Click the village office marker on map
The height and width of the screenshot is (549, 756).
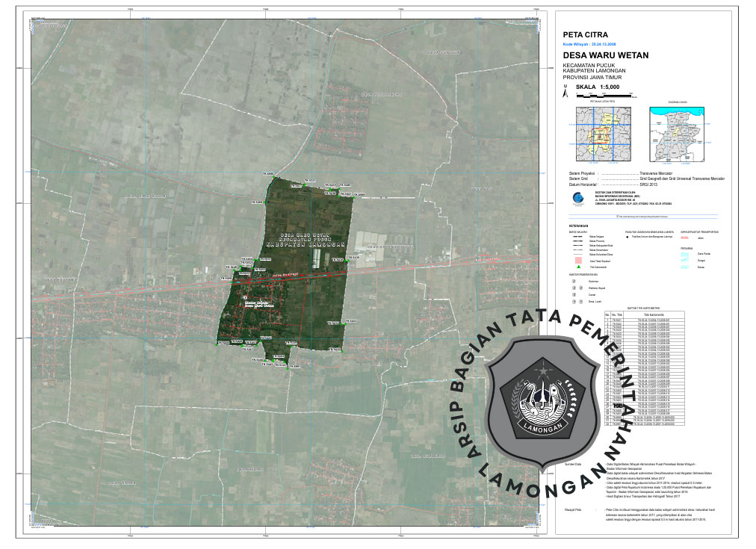247,299
